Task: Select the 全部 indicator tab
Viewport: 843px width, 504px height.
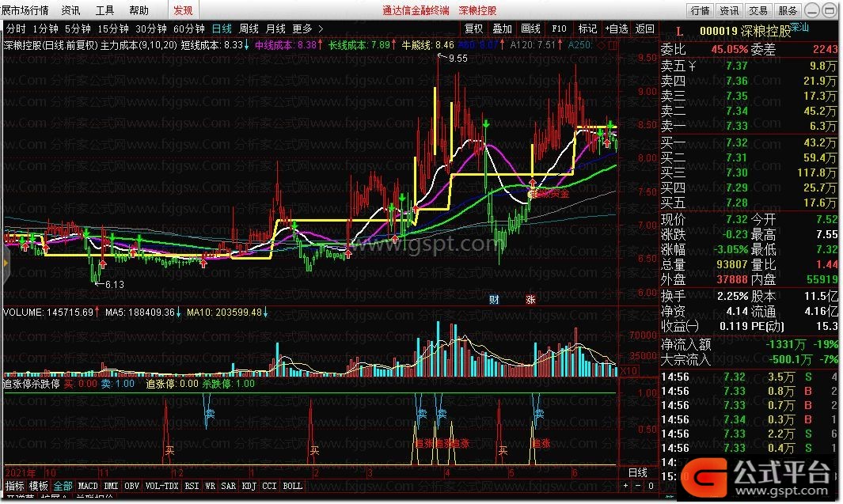Action: [63, 486]
